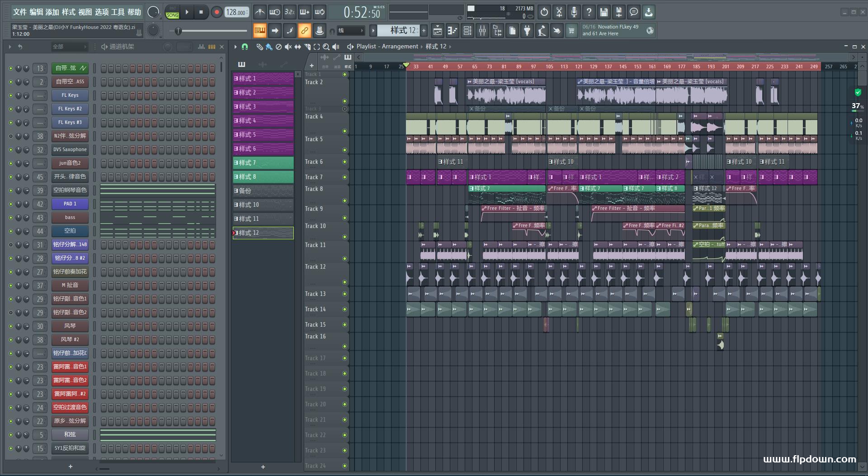Select 备份 in the pattern picker
The image size is (868, 476).
coord(263,191)
